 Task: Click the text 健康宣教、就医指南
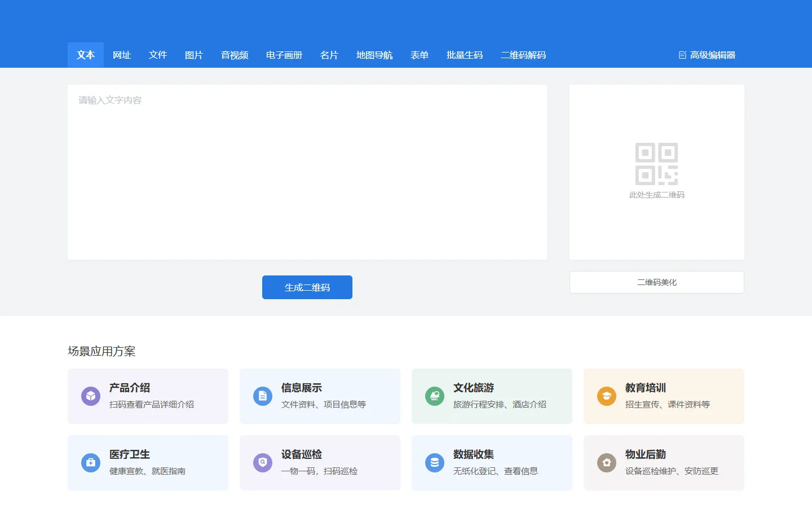click(x=148, y=471)
